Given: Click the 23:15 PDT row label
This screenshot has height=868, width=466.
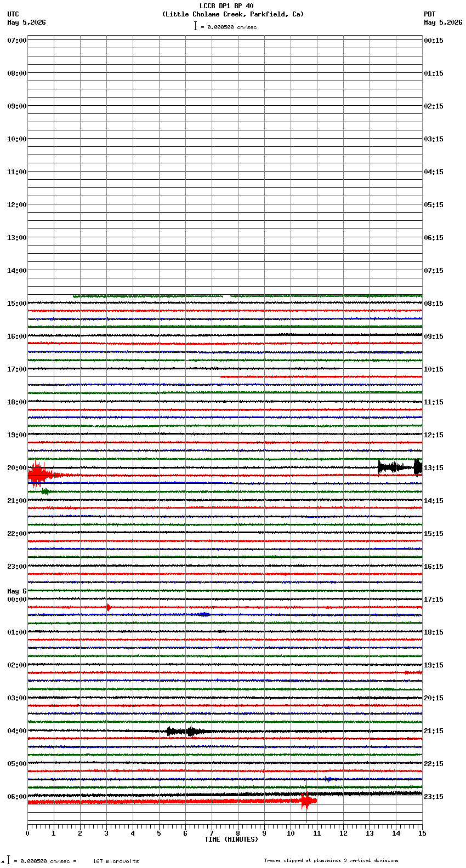Looking at the screenshot, I should click(434, 797).
